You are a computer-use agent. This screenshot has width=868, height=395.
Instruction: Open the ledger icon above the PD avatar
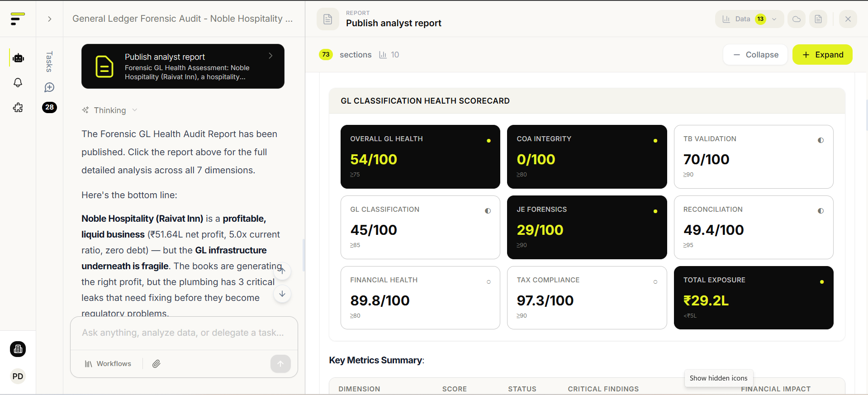click(x=18, y=349)
